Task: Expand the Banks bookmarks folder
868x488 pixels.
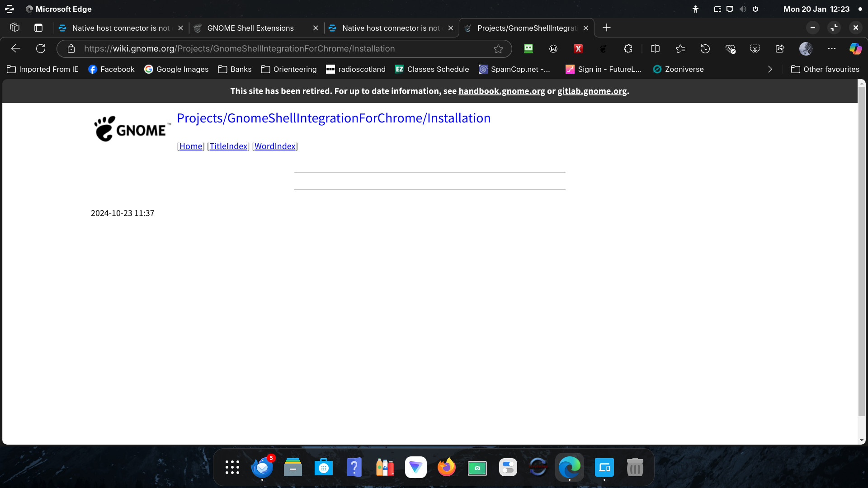Action: [x=235, y=69]
